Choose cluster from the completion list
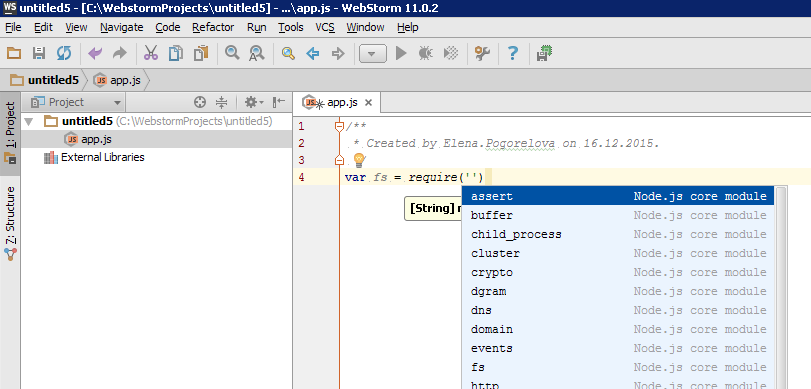Screen dimensions: 811x389 point(618,253)
